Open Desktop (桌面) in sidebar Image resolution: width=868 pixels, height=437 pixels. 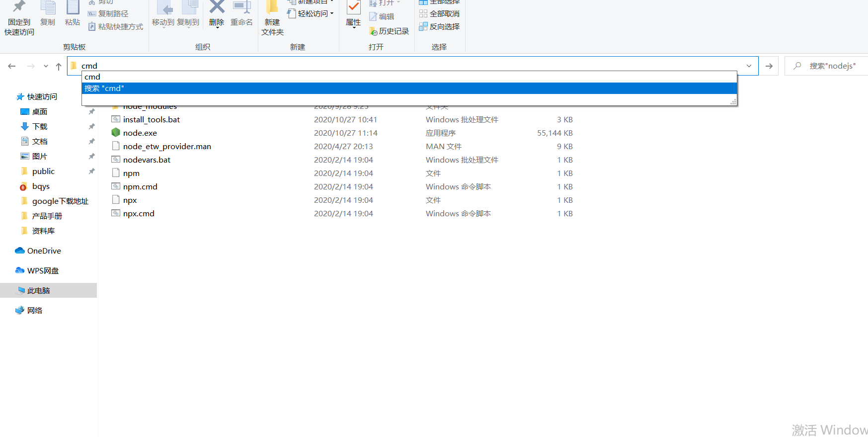[x=34, y=112]
